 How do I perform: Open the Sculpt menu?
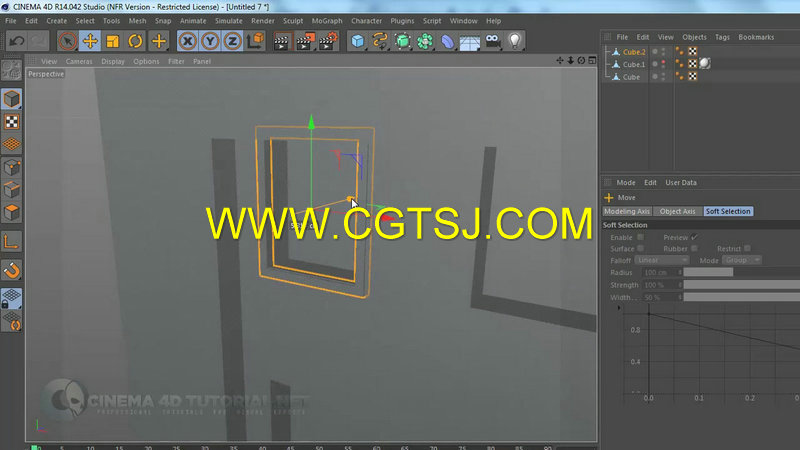tap(293, 21)
